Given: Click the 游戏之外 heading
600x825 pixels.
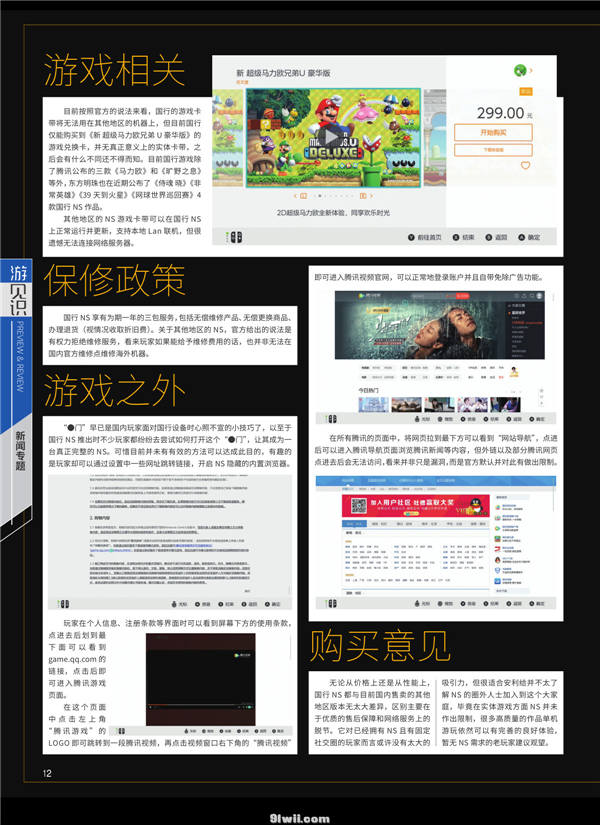Looking at the screenshot, I should (114, 390).
